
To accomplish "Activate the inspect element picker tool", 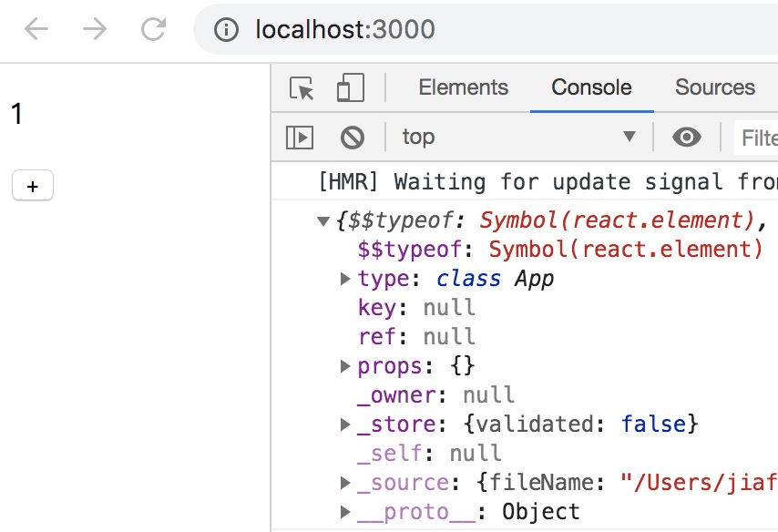I will 302,88.
